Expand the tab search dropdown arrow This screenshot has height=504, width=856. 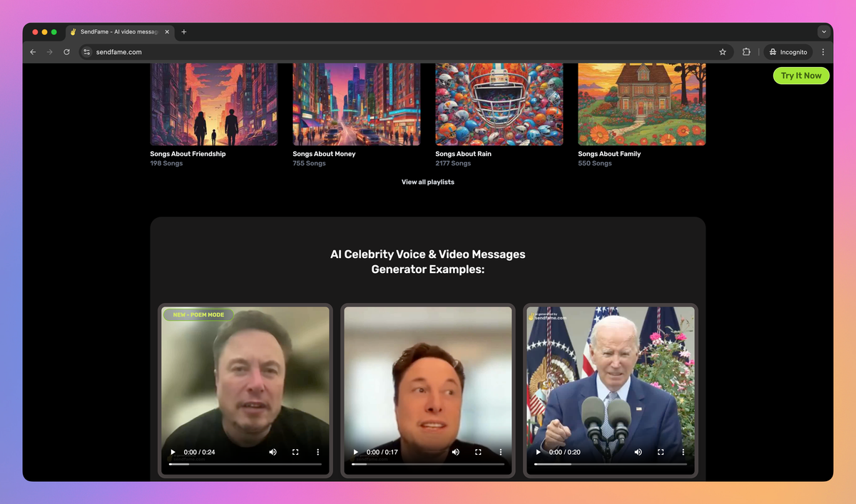(824, 32)
